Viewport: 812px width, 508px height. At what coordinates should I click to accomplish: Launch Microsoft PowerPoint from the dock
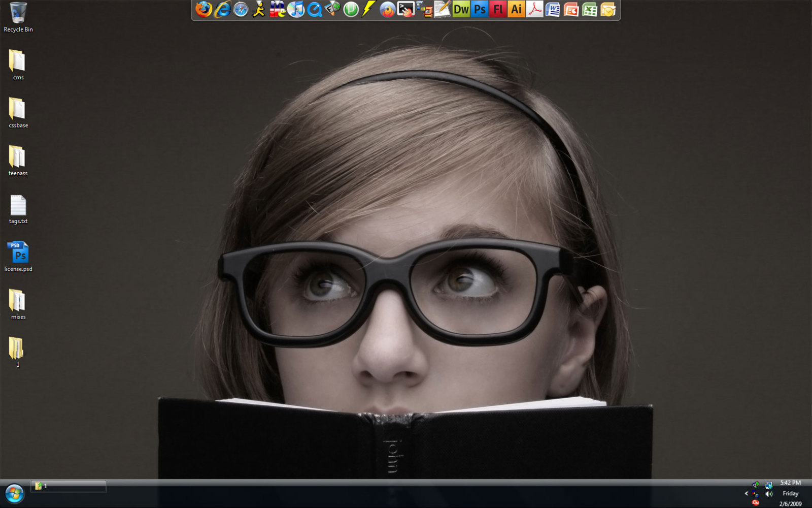(571, 9)
